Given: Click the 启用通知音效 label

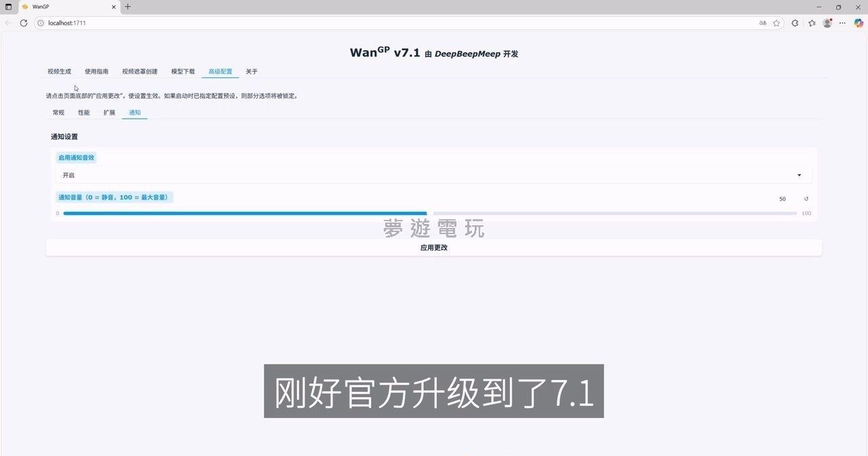Looking at the screenshot, I should (x=76, y=157).
